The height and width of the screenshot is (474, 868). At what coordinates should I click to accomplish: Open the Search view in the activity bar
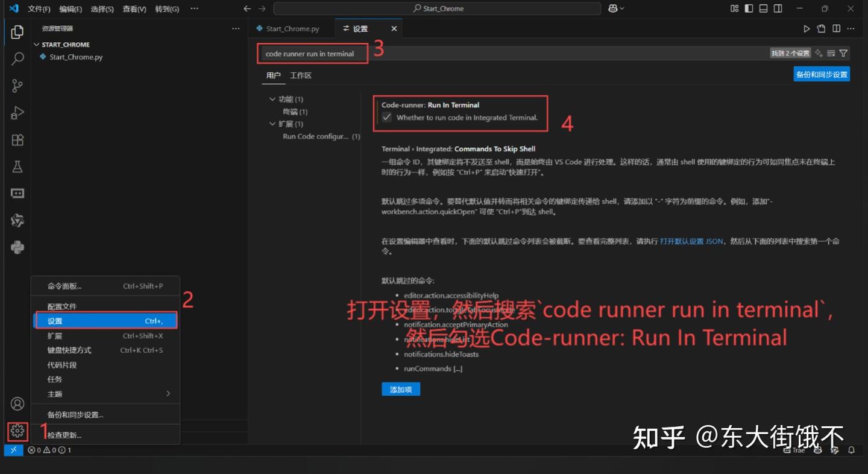click(x=16, y=59)
